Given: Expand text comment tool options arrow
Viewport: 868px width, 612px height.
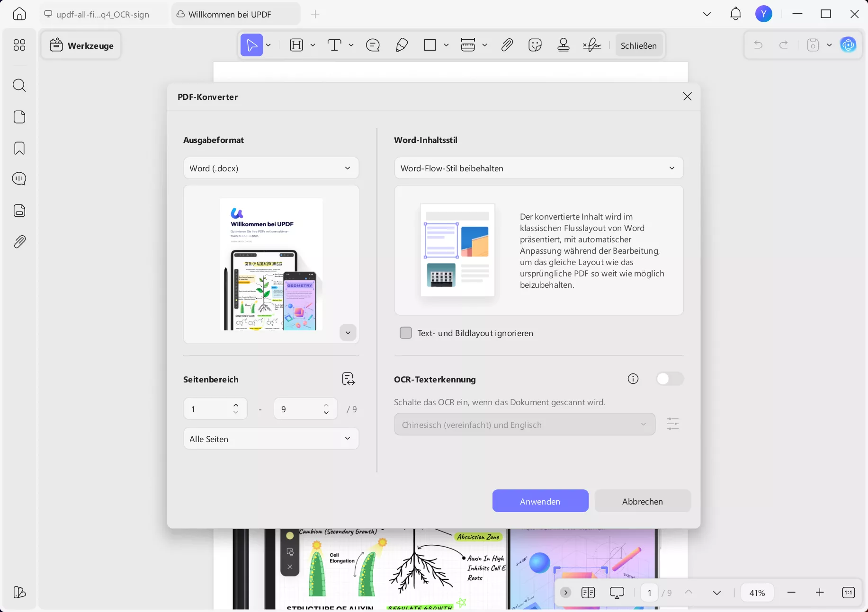Looking at the screenshot, I should click(x=351, y=45).
